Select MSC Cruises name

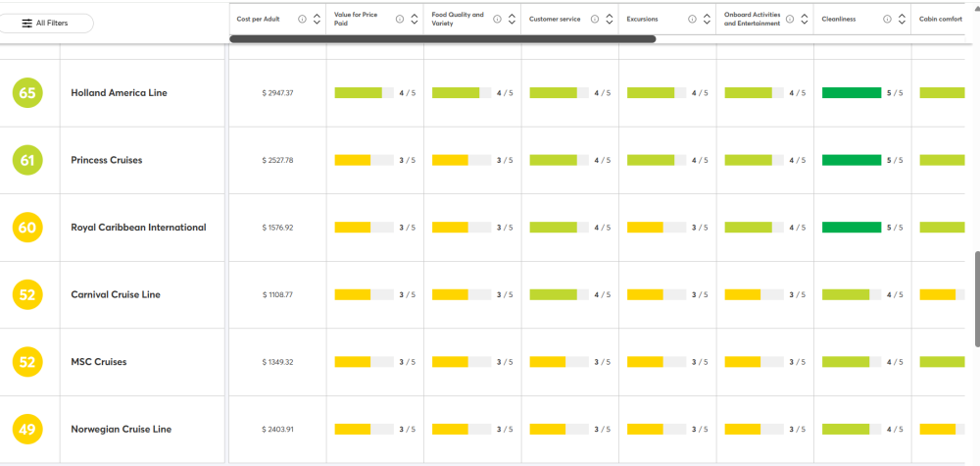[99, 362]
